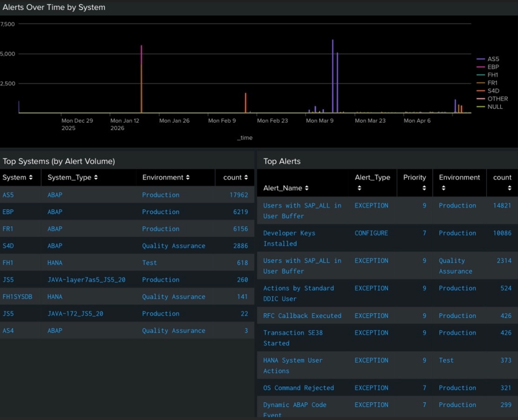
Task: Click the Alert_Name sort arrows
Action: (307, 188)
